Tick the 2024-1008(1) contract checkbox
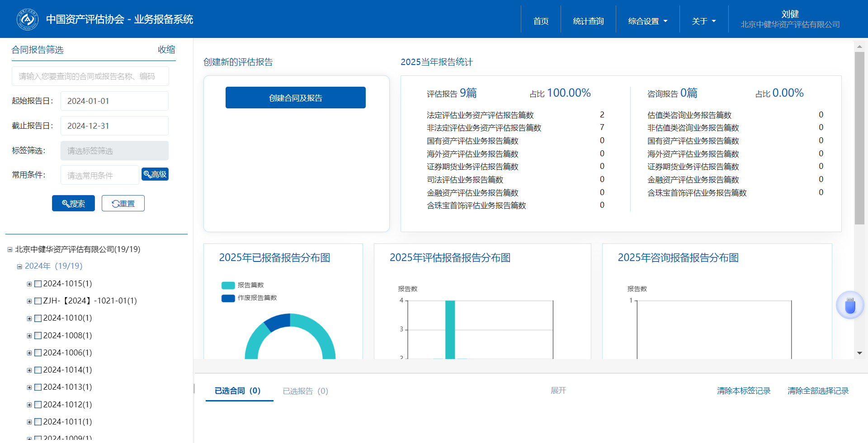 click(38, 336)
